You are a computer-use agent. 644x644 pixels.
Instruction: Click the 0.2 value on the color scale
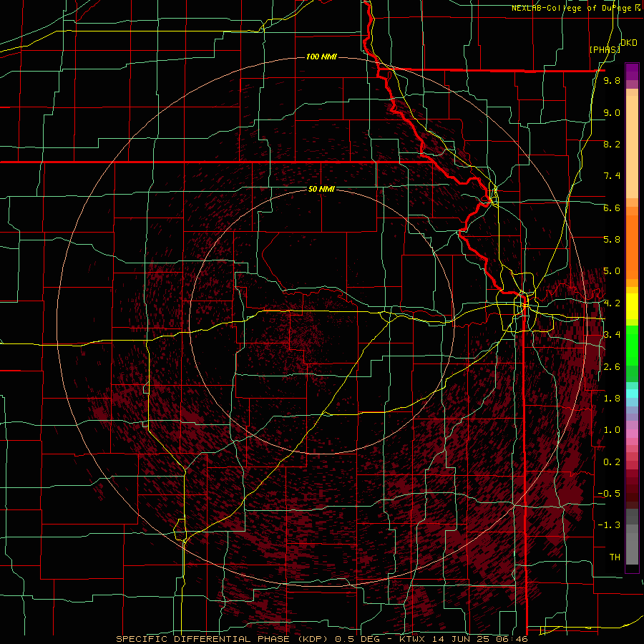pyautogui.click(x=612, y=462)
